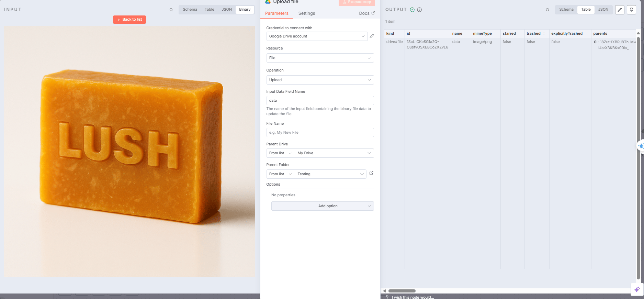Image resolution: width=644 pixels, height=299 pixels.
Task: Click the 'I wish this node would...' text
Action: coord(414,297)
